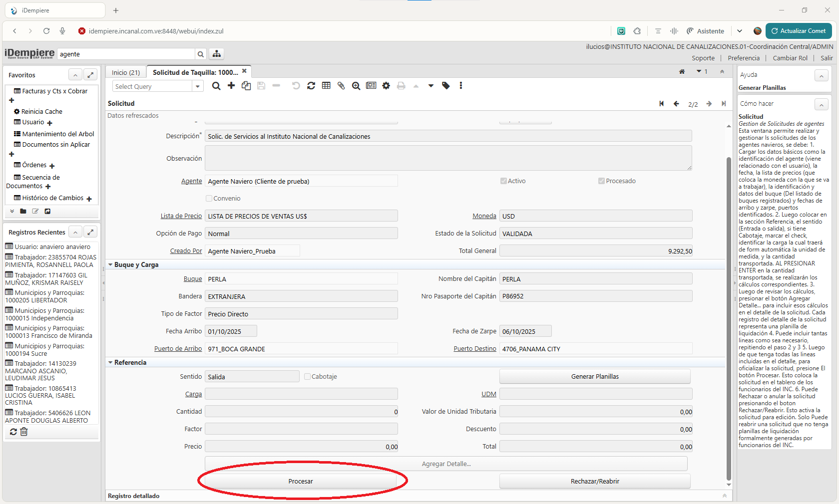Click the Refresh record toolbar icon
This screenshot has height=504, width=839.
311,86
